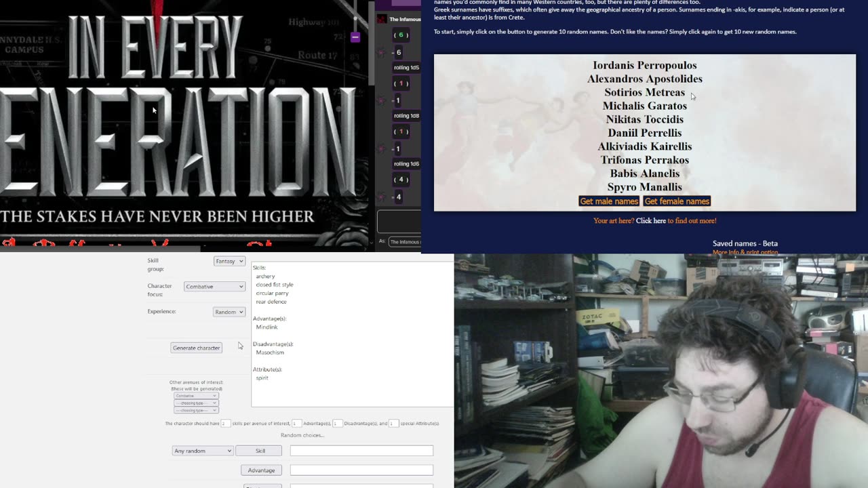Click the name Nikitas Toccidis
The height and width of the screenshot is (488, 868).
coord(645,119)
